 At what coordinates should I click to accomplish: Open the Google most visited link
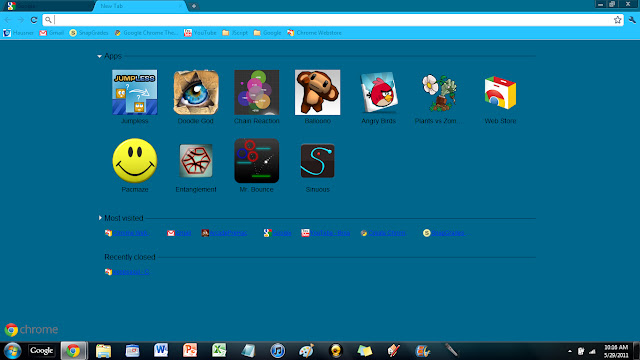(278, 233)
